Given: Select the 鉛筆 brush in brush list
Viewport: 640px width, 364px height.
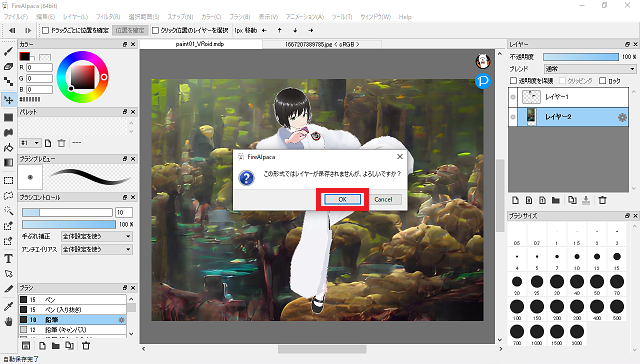Looking at the screenshot, I should point(73,320).
